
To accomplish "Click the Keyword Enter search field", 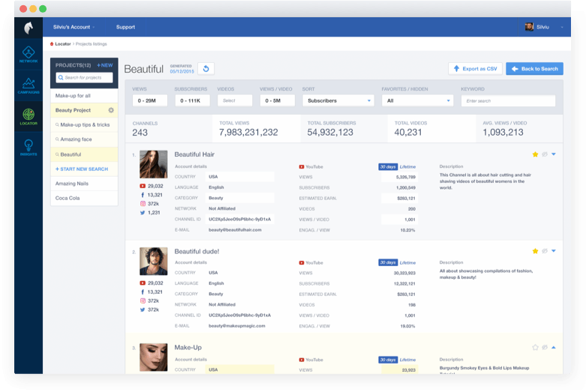I will 508,100.
